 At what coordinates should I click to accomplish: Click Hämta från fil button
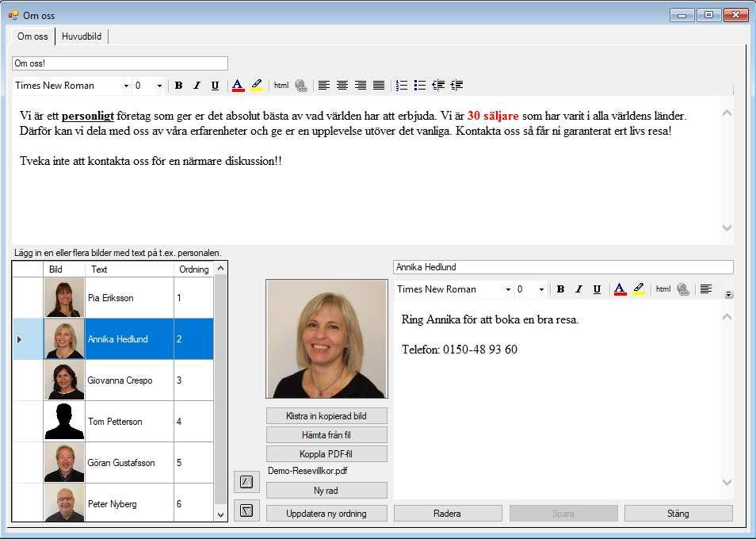(x=326, y=435)
